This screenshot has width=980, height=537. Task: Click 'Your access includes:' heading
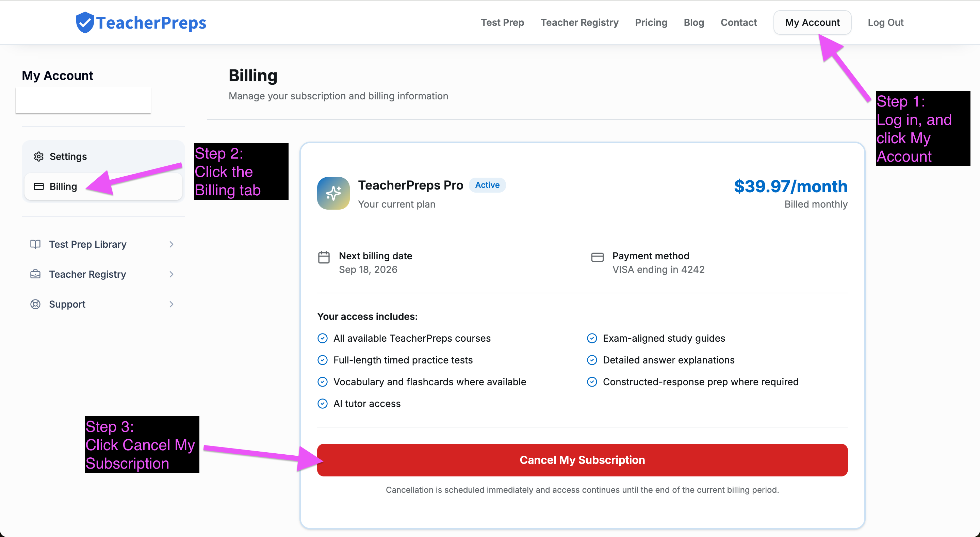click(x=367, y=316)
